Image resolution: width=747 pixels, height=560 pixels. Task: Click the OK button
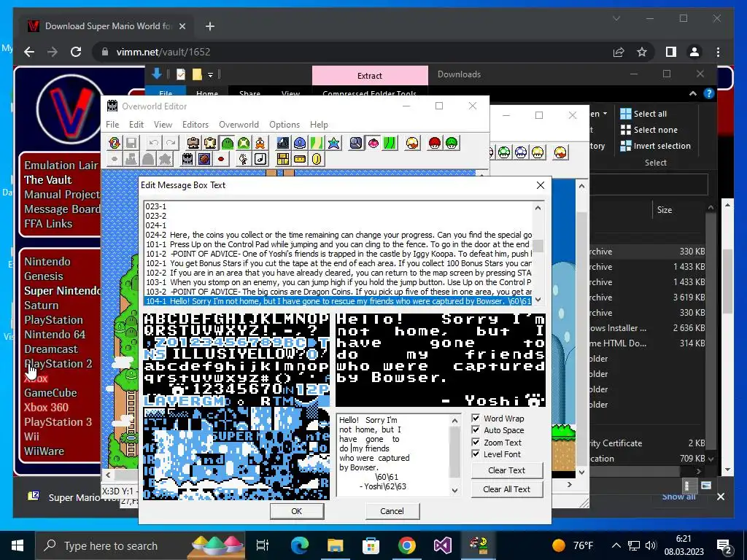click(297, 511)
